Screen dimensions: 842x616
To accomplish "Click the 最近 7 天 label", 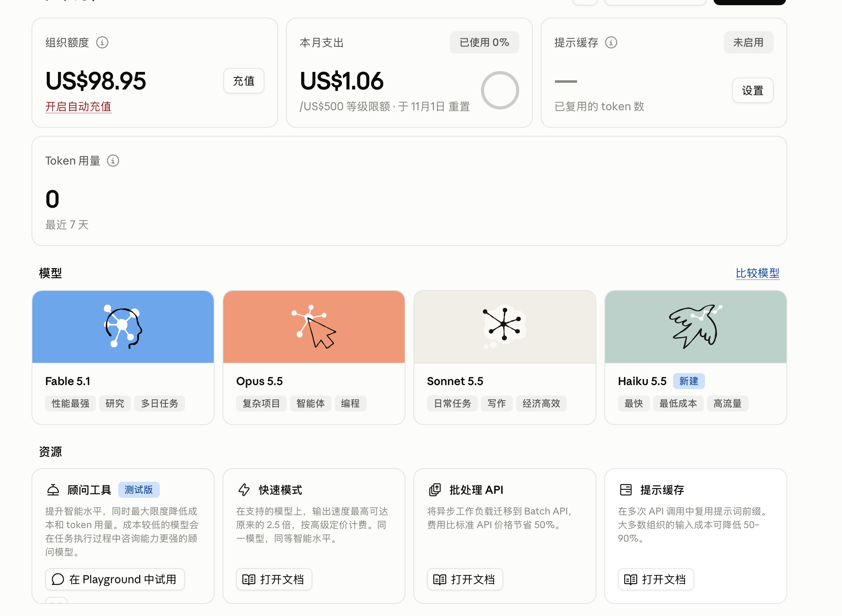I will coord(67,225).
